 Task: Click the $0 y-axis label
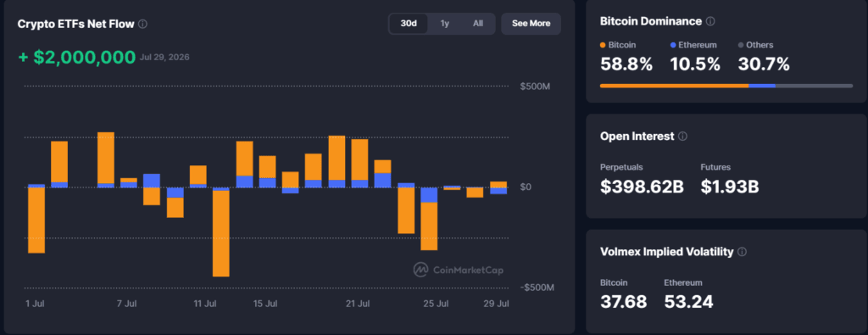[526, 187]
